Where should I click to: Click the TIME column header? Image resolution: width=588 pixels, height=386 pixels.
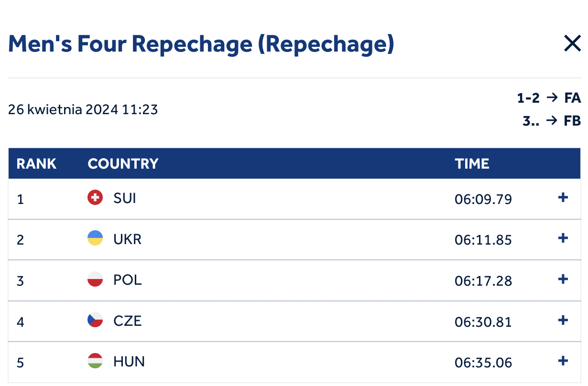(x=472, y=164)
